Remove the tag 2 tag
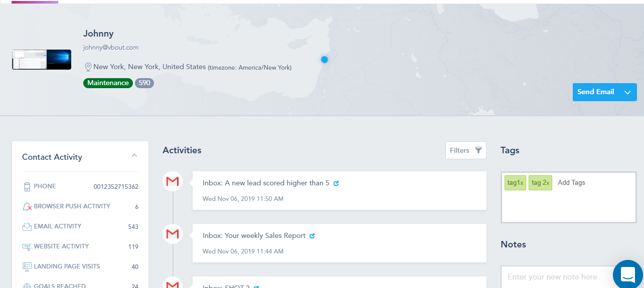 tap(548, 183)
